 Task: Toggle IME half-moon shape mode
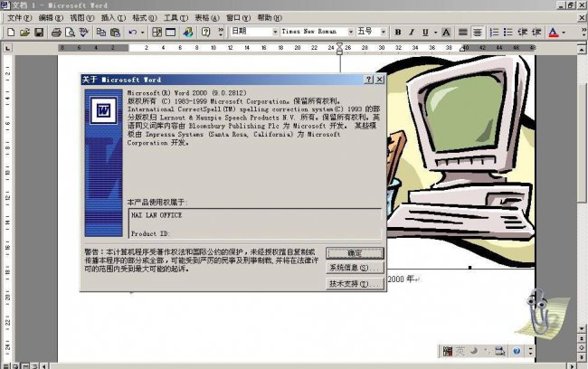tap(474, 351)
